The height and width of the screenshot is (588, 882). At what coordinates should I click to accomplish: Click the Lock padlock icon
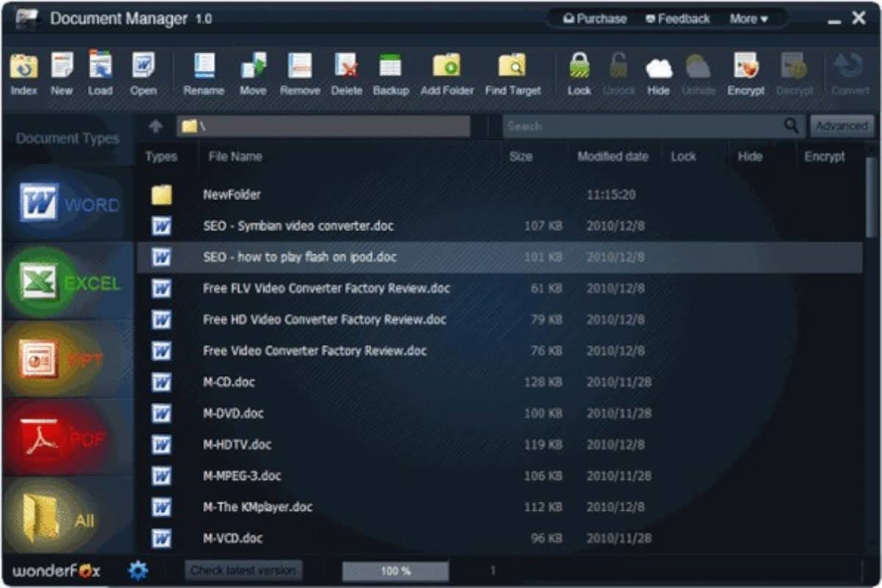pyautogui.click(x=579, y=65)
